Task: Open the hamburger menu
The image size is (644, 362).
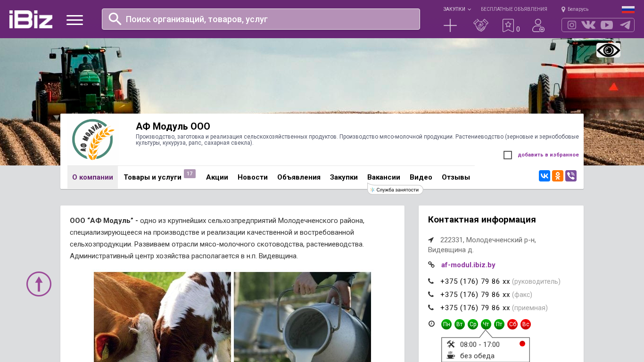Action: (74, 20)
